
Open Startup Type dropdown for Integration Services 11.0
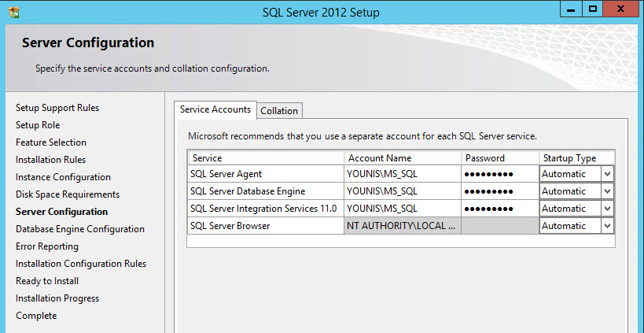[606, 209]
